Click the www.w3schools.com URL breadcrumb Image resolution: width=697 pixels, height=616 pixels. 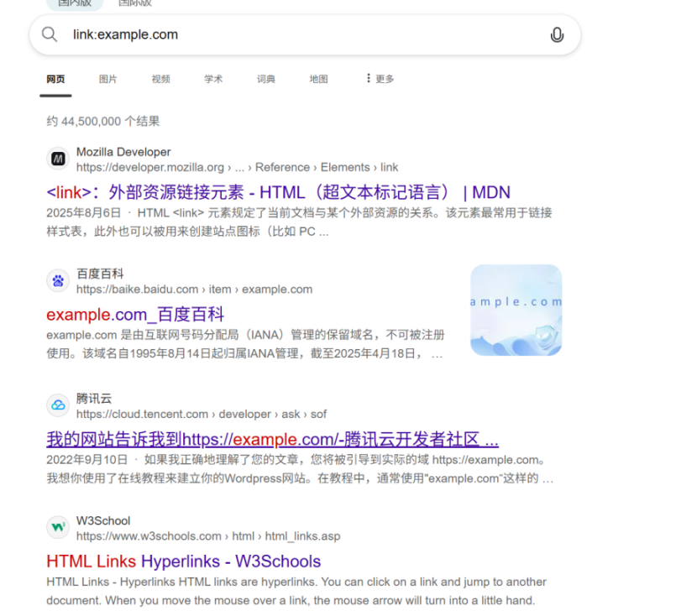click(208, 536)
